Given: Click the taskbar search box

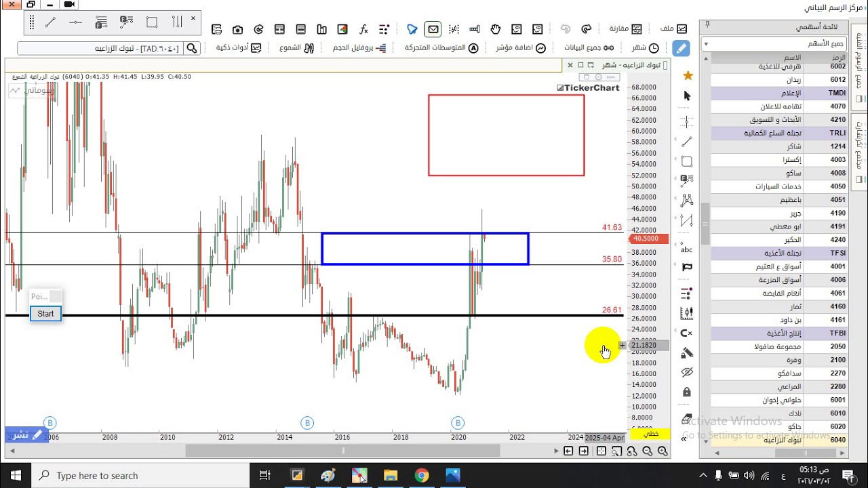Looking at the screenshot, I should point(140,475).
